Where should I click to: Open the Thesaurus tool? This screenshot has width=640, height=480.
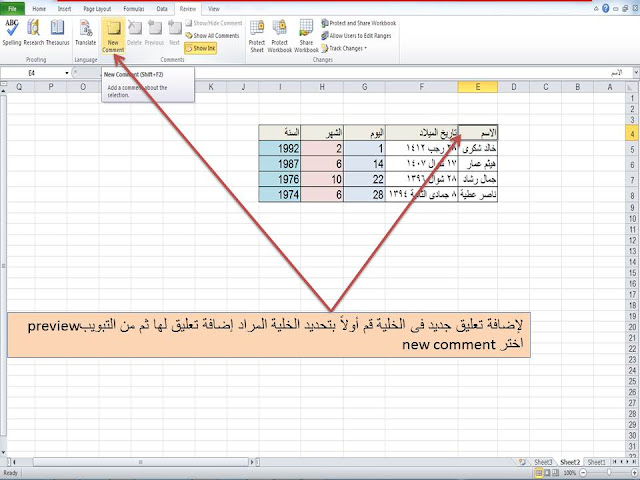[58, 33]
